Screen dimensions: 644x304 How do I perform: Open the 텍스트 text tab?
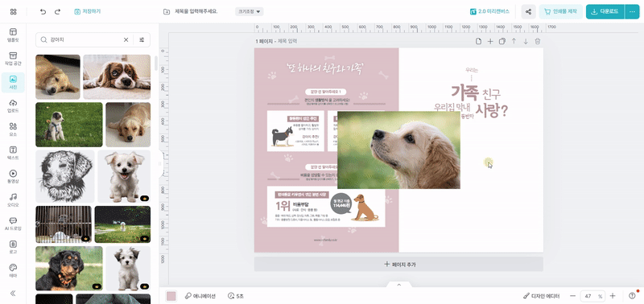(x=13, y=153)
